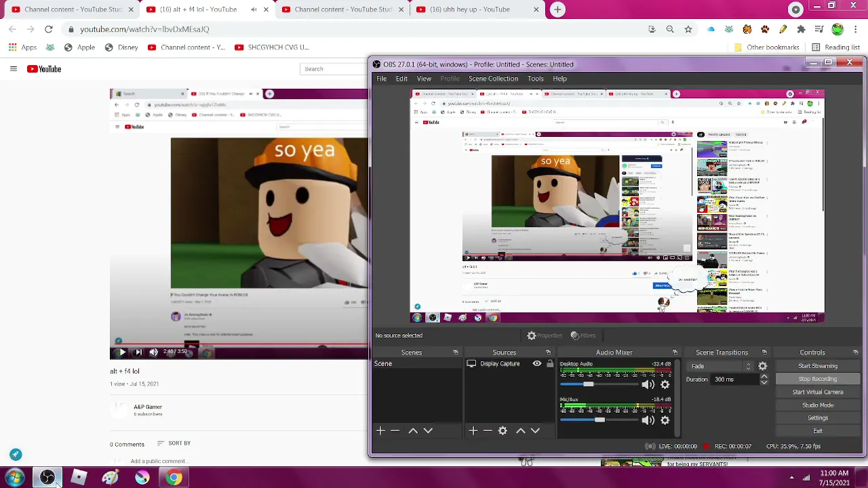868x488 pixels.
Task: Mute the tab audio on alt + f4 lol tab
Action: click(254, 9)
